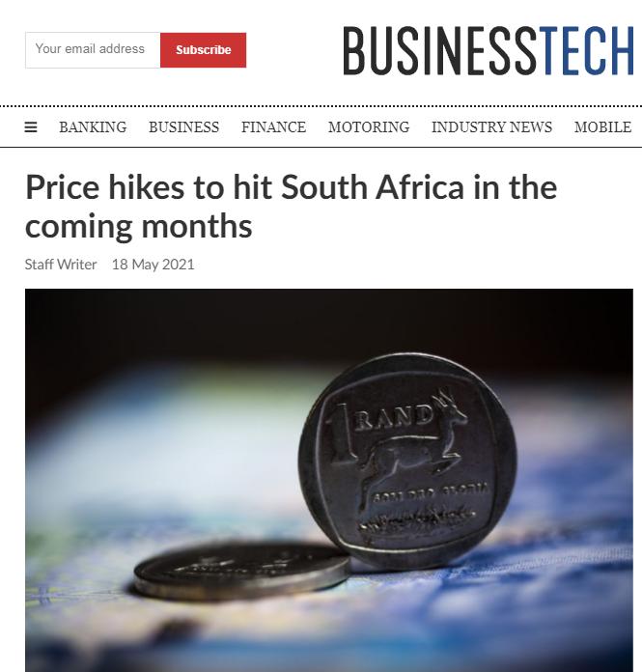The image size is (642, 672).
Task: Click the email address input field
Action: 93,49
